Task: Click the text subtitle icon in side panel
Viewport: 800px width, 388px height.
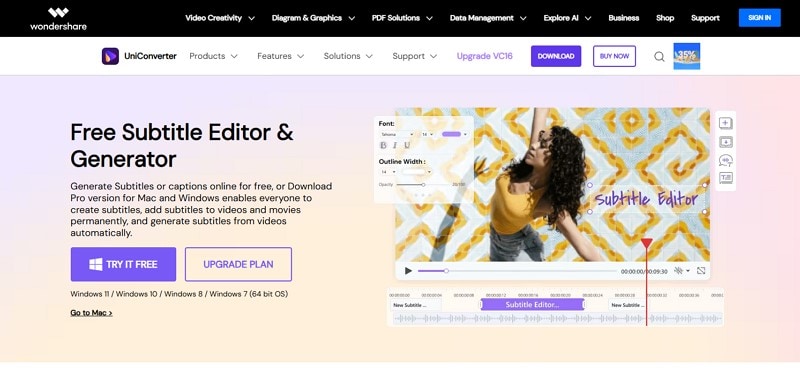Action: tap(726, 178)
